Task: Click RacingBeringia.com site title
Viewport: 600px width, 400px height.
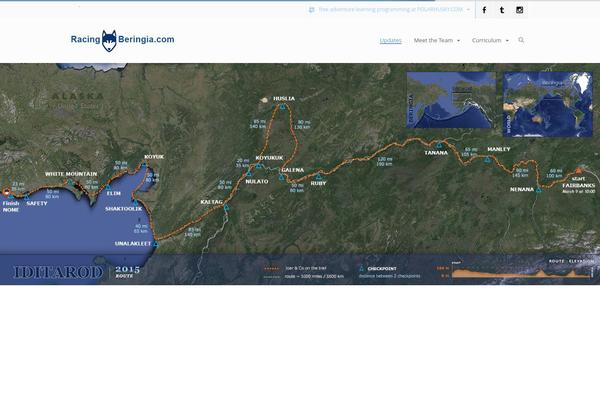Action: pos(122,39)
